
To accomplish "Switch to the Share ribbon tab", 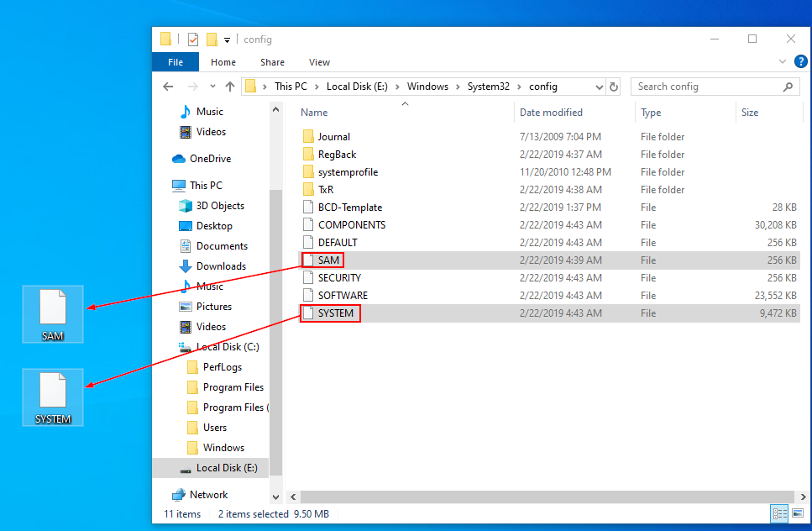I will click(x=272, y=62).
